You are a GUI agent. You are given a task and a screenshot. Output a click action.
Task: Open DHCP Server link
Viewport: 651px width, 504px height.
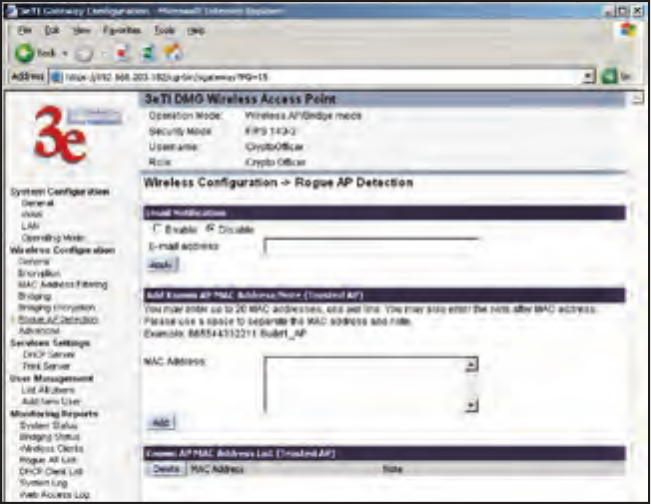pos(49,355)
